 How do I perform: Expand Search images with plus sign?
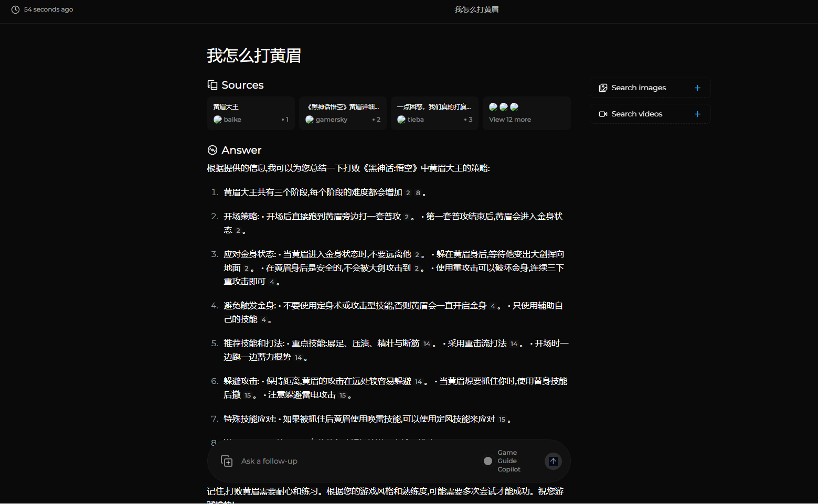click(697, 88)
